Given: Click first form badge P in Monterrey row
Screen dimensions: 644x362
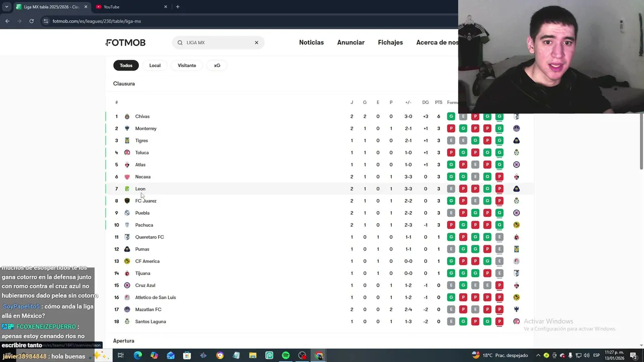Looking at the screenshot, I should 451,129.
